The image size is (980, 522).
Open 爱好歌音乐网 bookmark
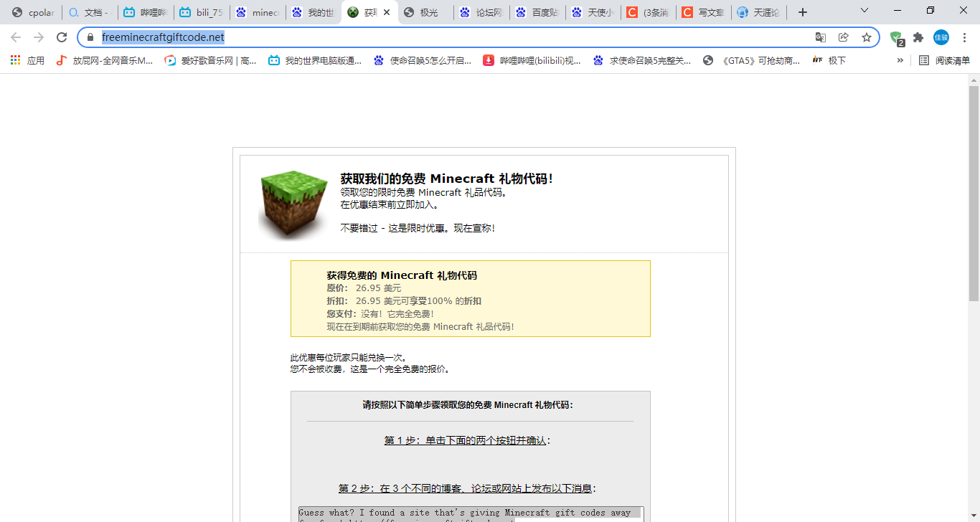[x=210, y=61]
